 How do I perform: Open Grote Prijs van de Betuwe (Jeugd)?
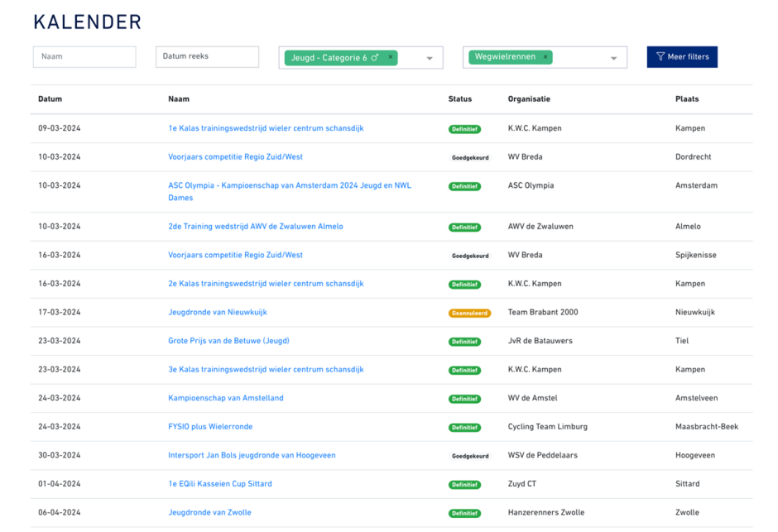coord(228,341)
